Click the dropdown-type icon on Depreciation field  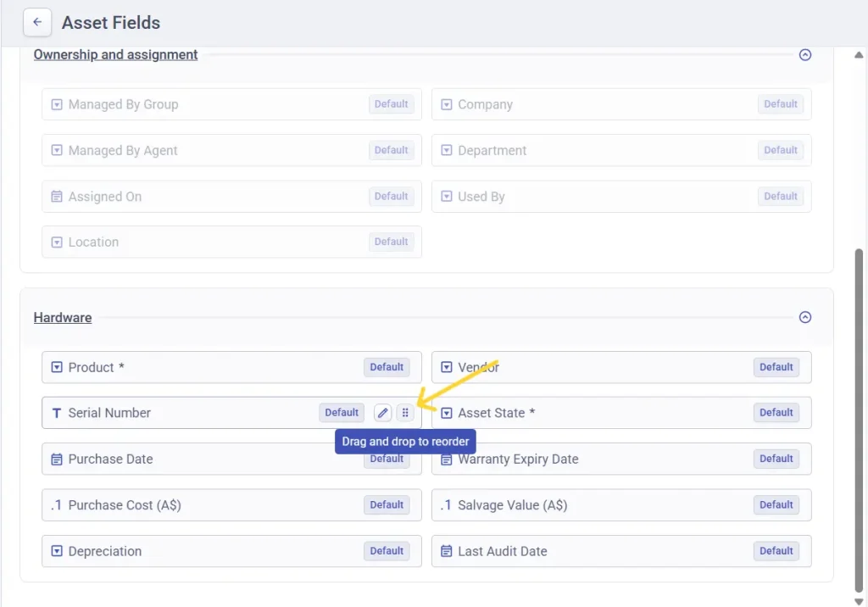[x=57, y=550]
